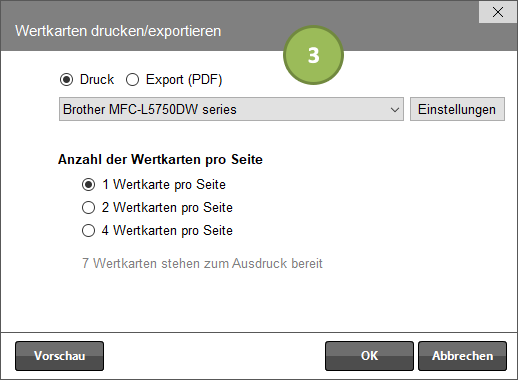The width and height of the screenshot is (518, 380).
Task: Confirm with the OK button
Action: pyautogui.click(x=369, y=356)
